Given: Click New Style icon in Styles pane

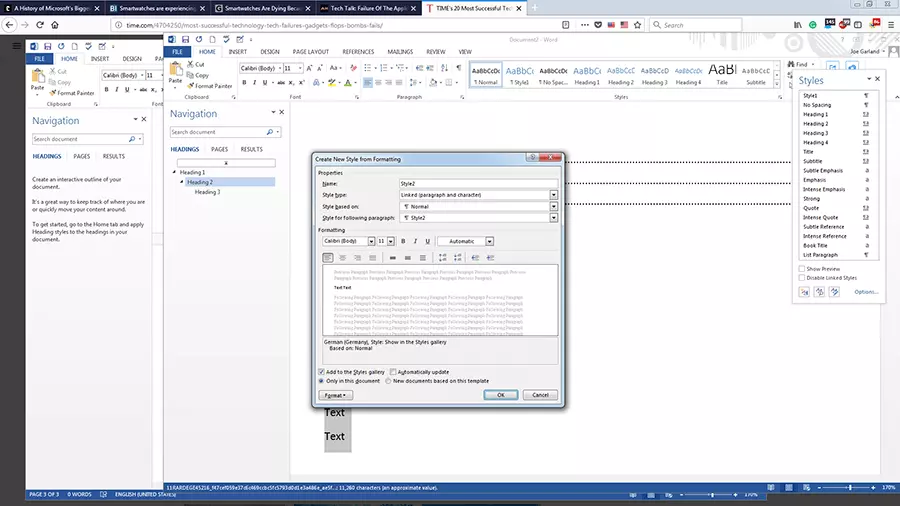Looking at the screenshot, I should click(x=804, y=291).
